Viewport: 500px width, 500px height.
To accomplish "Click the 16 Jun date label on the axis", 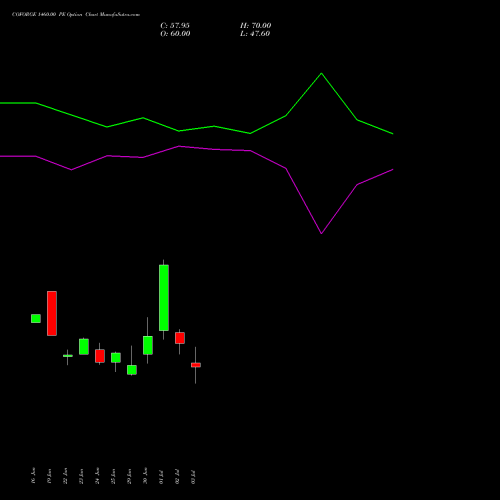I will (33, 476).
